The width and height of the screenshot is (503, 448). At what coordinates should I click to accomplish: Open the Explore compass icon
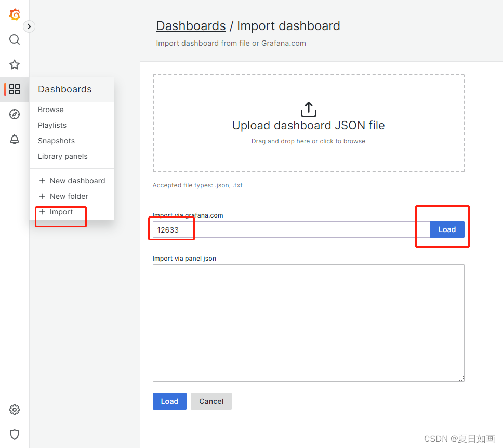pos(15,114)
